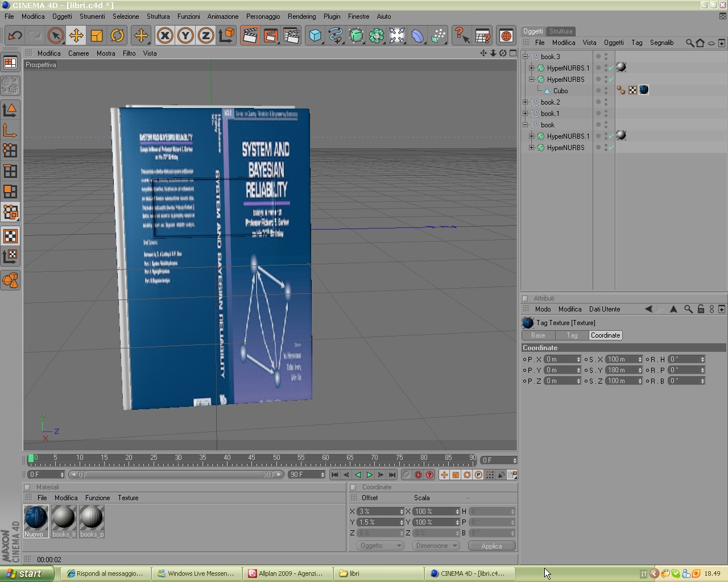The width and height of the screenshot is (728, 582).
Task: Open Oggetto coordinate mode dropdown
Action: click(x=380, y=546)
